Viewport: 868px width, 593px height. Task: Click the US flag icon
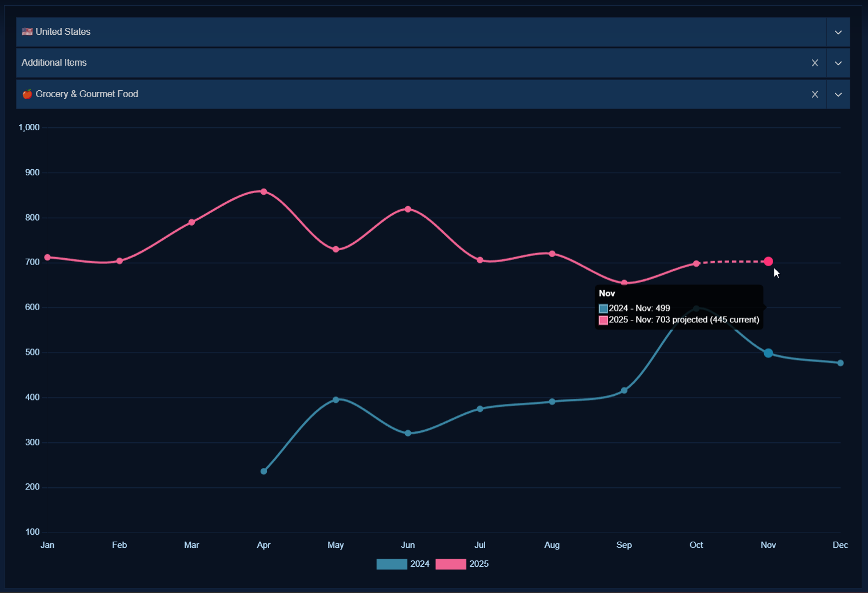click(x=27, y=32)
